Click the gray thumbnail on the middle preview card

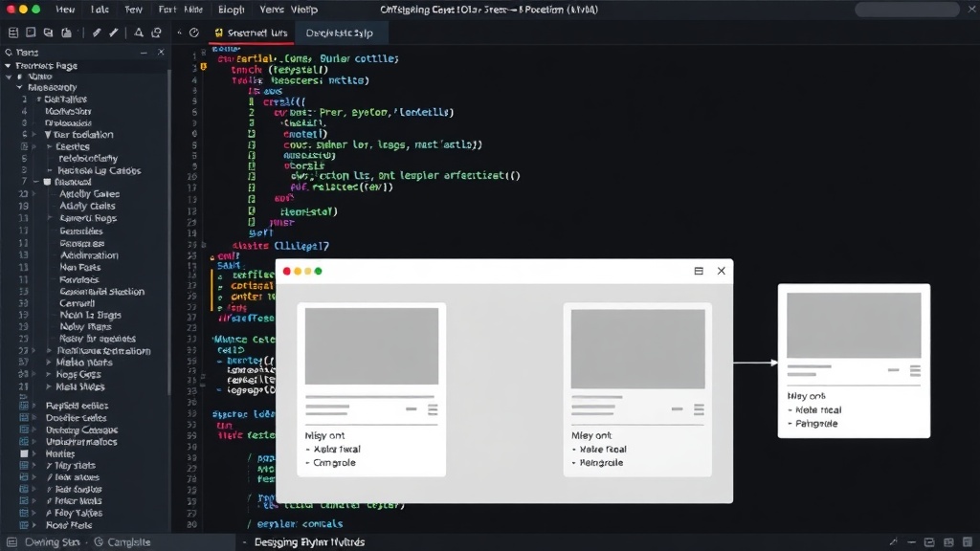point(638,349)
